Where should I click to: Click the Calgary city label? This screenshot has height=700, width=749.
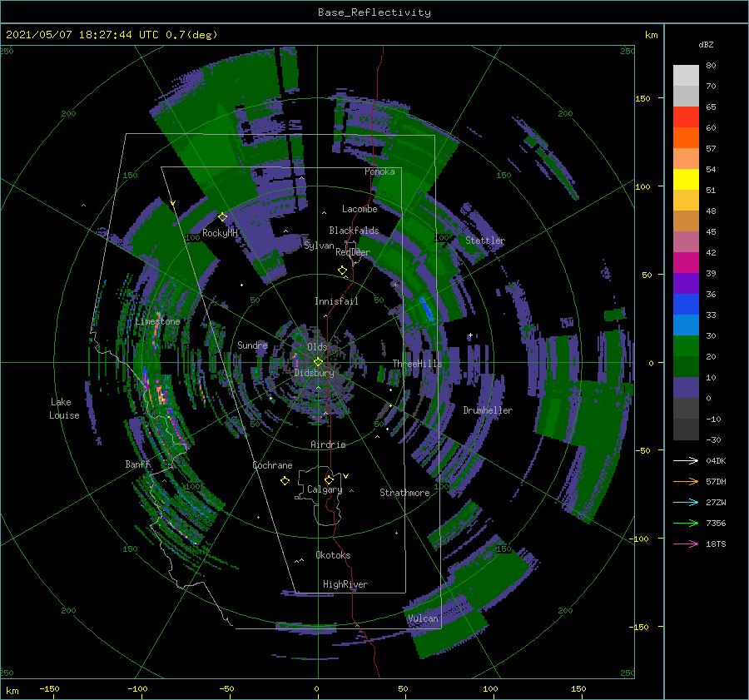coord(325,489)
